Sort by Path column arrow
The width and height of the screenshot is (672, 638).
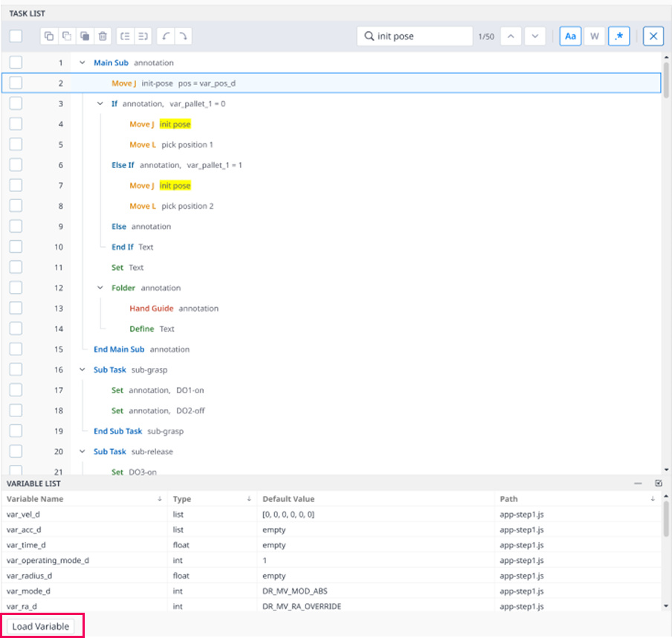click(x=652, y=499)
